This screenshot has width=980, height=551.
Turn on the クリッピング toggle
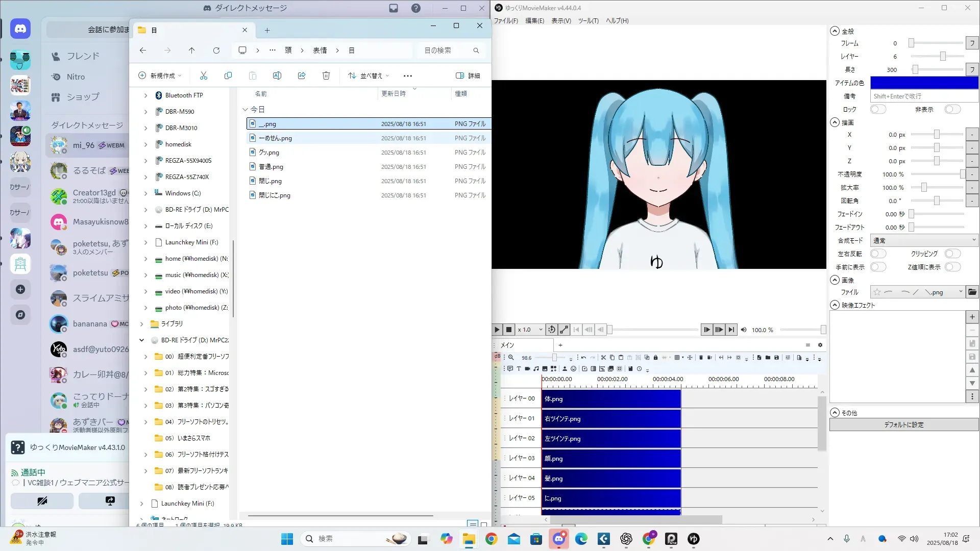[952, 254]
